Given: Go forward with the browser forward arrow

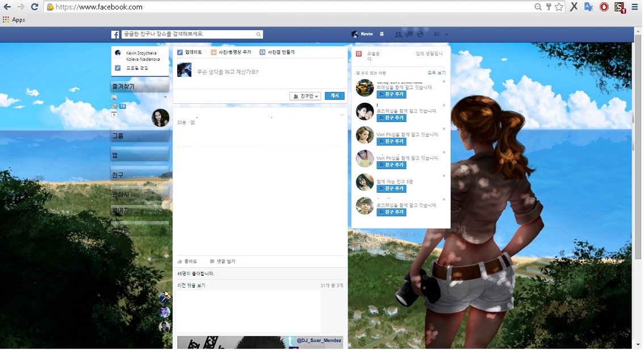Looking at the screenshot, I should click(20, 7).
